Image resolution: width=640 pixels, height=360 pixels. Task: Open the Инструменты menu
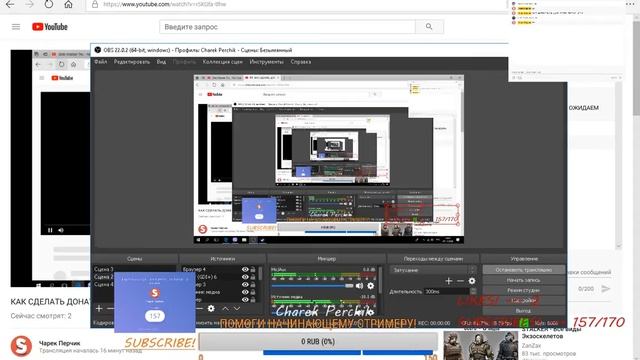[x=267, y=62]
